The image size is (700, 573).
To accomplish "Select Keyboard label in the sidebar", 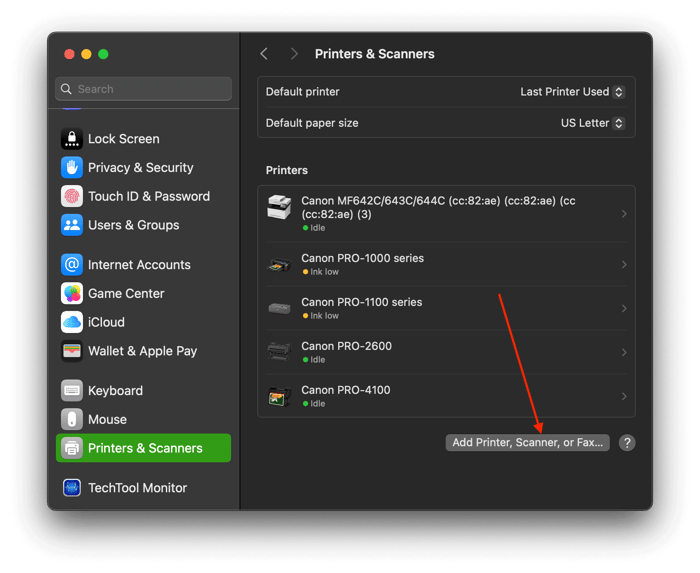I will tap(116, 391).
